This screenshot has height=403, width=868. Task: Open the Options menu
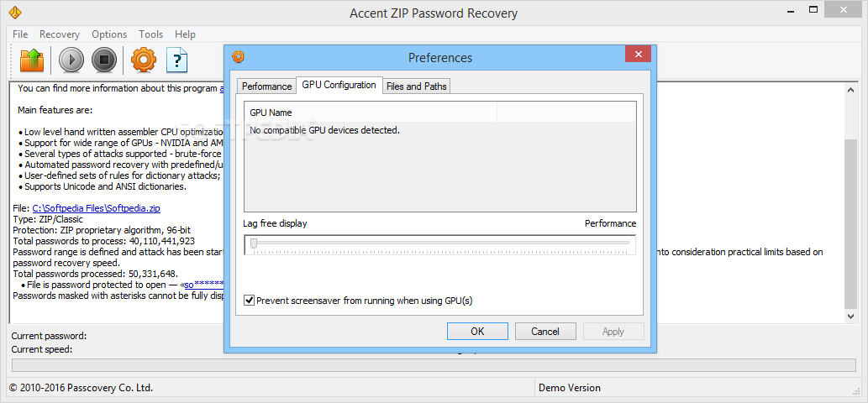(x=109, y=34)
